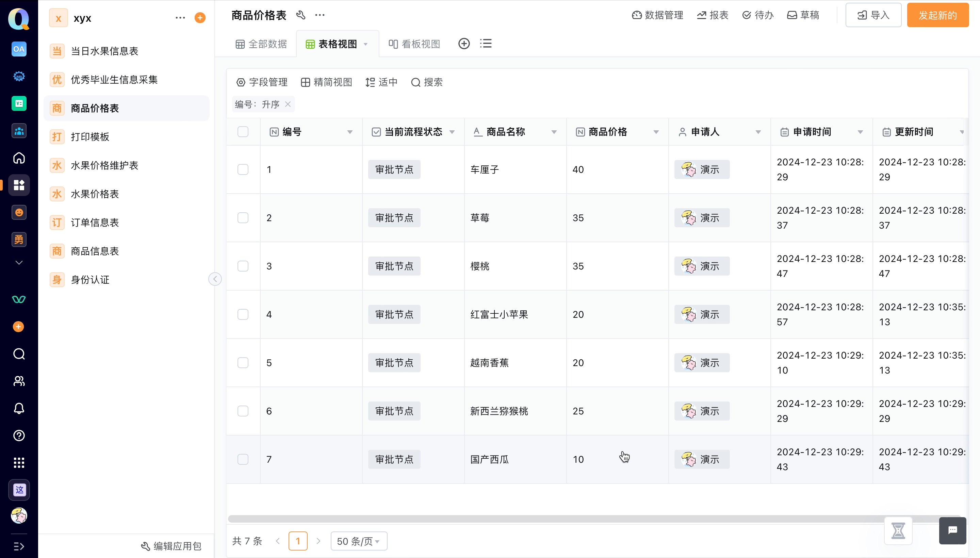Screen dimensions: 980x558
Task: Select the checkbox for row 樱桃
Action: (x=243, y=266)
